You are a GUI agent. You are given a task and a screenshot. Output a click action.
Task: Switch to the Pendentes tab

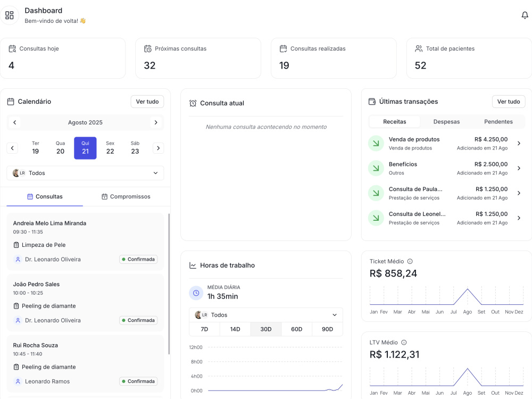point(498,121)
